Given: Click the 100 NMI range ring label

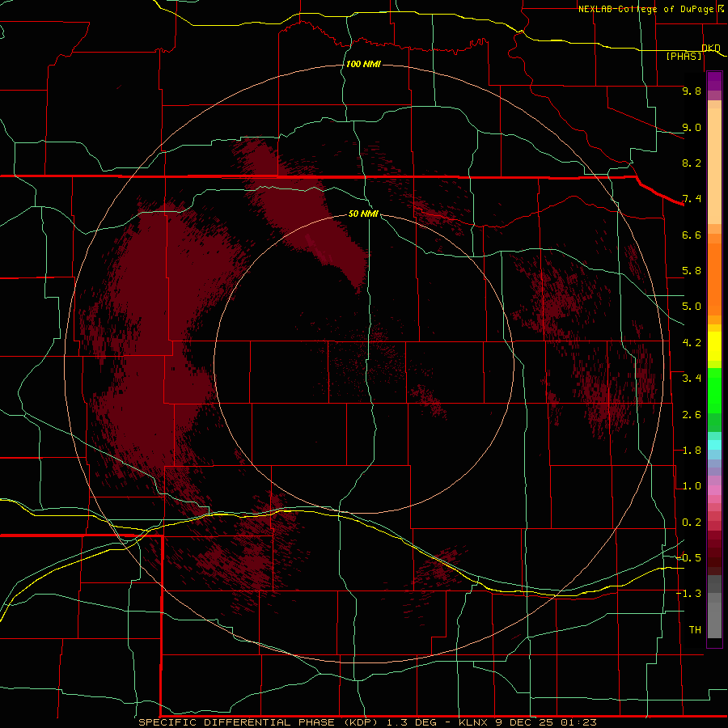Looking at the screenshot, I should point(363,64).
